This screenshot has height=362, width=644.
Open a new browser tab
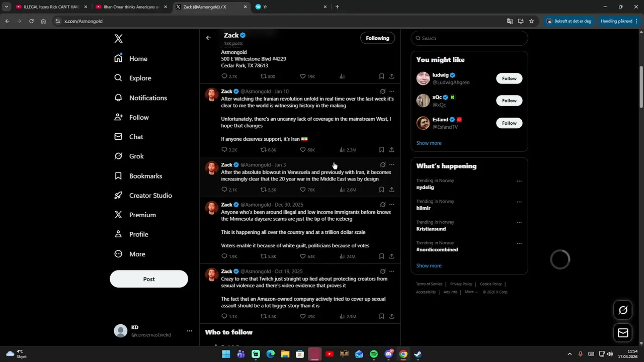coord(337,7)
